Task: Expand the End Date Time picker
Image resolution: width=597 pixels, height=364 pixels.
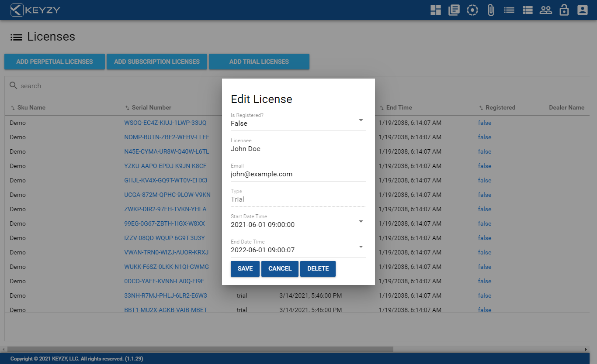Action: (x=361, y=246)
